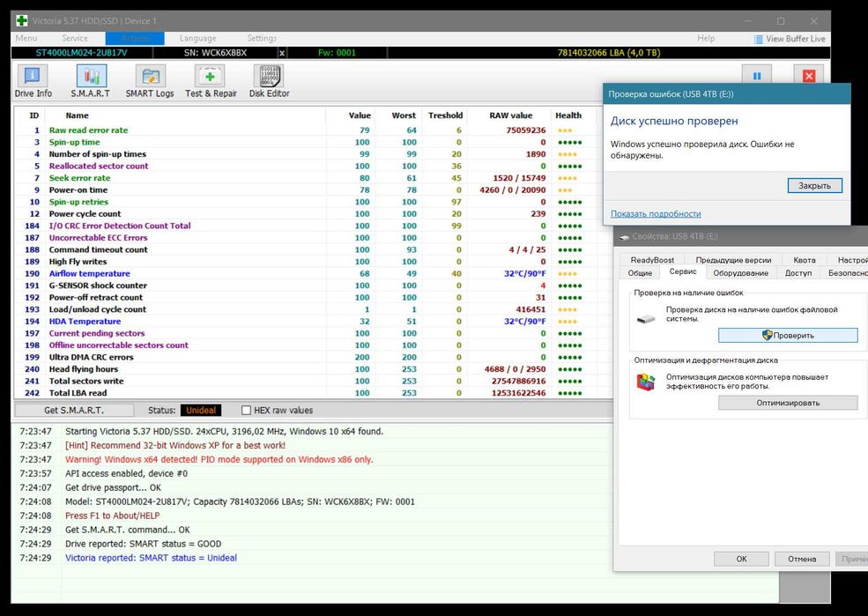Open the Disk Editor
The width and height of the screenshot is (868, 616).
click(269, 81)
